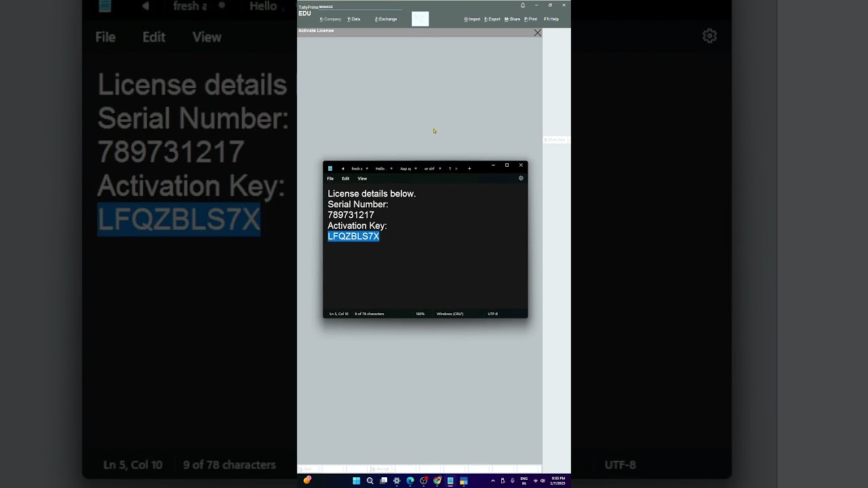Screen dimensions: 868x488
Task: Launch Microsoft Edge from taskbar
Action: 410,481
